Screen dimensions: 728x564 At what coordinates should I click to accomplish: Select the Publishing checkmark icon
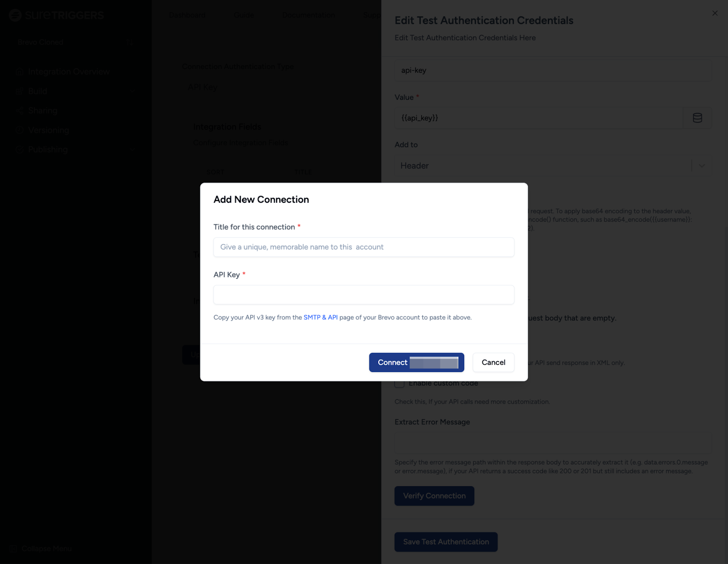[x=19, y=149]
